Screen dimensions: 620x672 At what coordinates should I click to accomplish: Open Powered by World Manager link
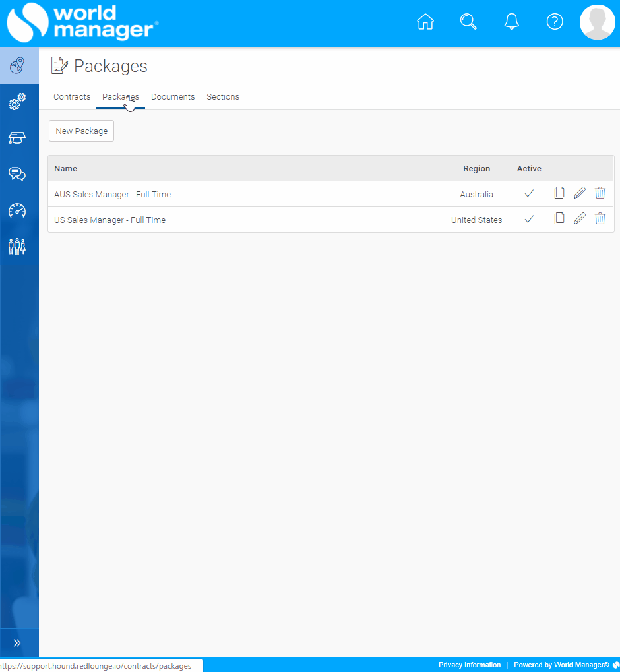tap(561, 665)
